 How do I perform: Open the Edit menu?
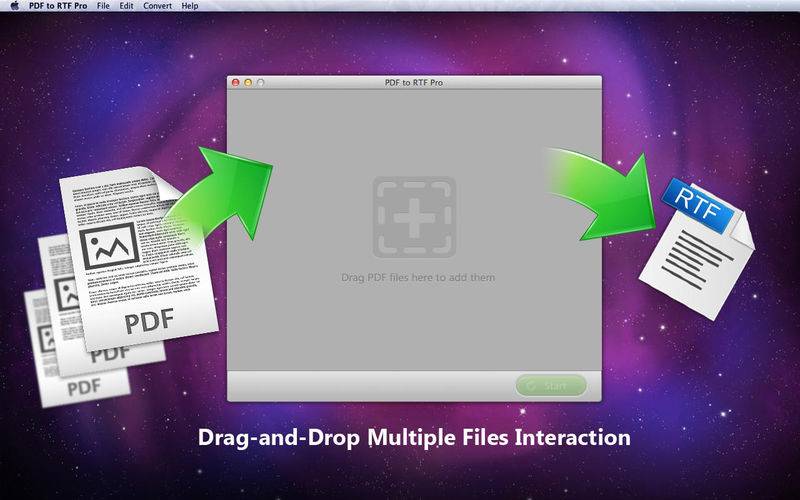tap(126, 6)
